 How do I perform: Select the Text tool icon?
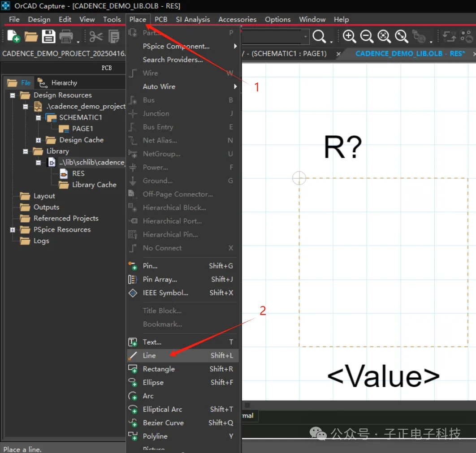click(133, 342)
